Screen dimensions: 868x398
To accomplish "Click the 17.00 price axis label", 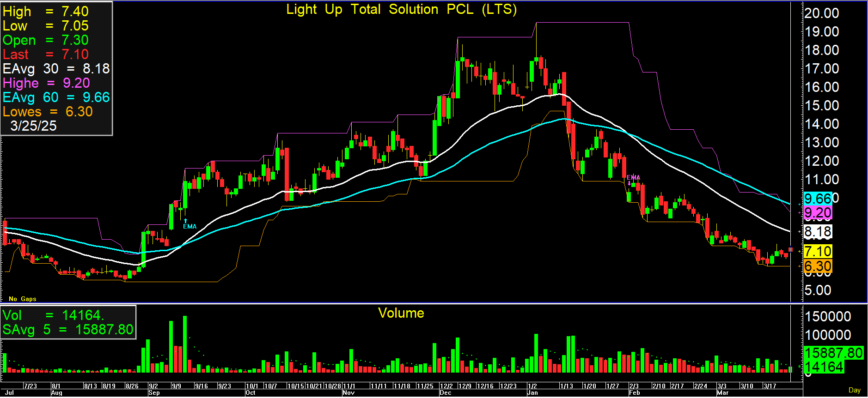I will point(822,69).
